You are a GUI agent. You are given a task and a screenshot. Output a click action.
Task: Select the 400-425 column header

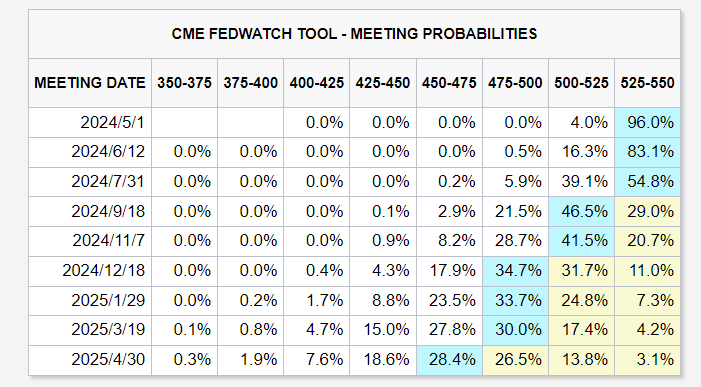click(x=317, y=83)
